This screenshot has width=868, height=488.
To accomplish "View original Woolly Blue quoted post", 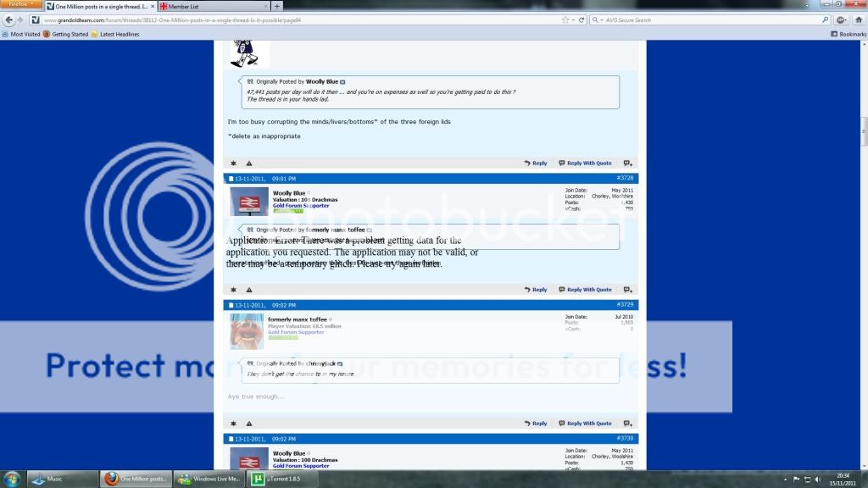I will pyautogui.click(x=342, y=82).
